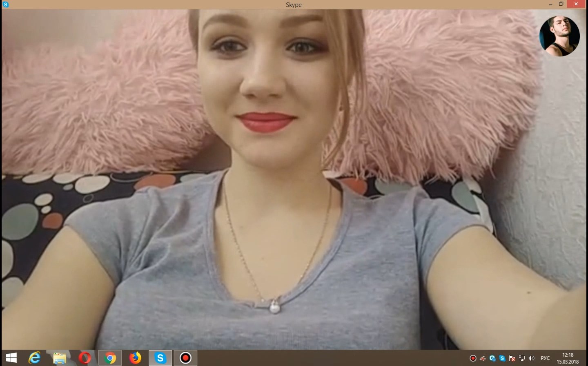Viewport: 588px width, 366px height.
Task: Launch the Opera browser from the taskbar
Action: [x=85, y=358]
